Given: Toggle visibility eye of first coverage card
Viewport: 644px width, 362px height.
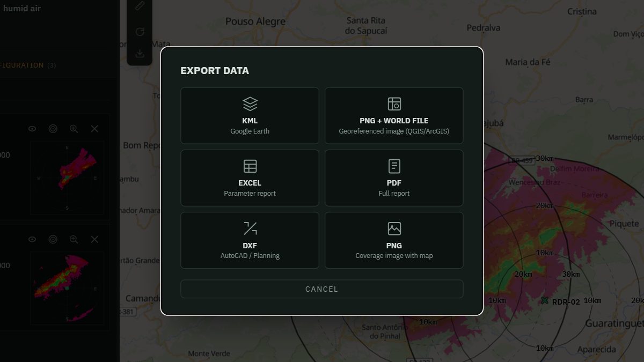Looking at the screenshot, I should pos(32,129).
